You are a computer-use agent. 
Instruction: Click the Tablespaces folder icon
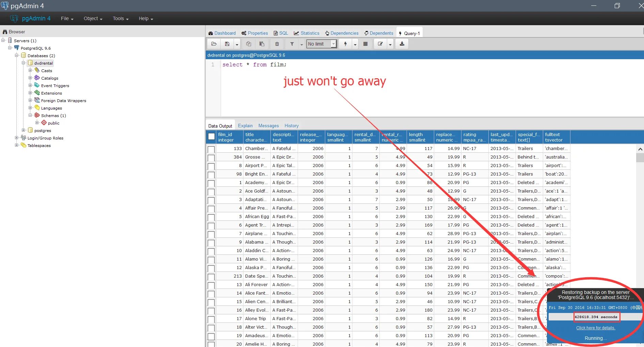point(23,145)
